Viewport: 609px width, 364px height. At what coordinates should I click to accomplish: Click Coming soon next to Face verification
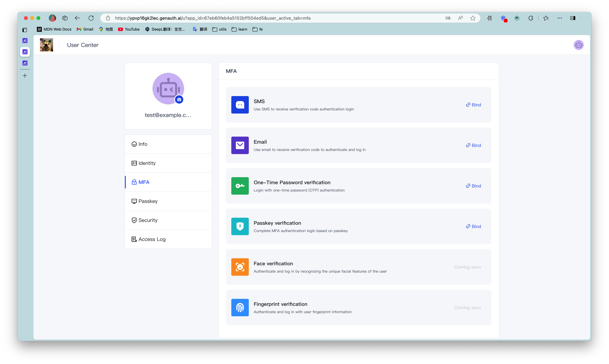pyautogui.click(x=467, y=267)
